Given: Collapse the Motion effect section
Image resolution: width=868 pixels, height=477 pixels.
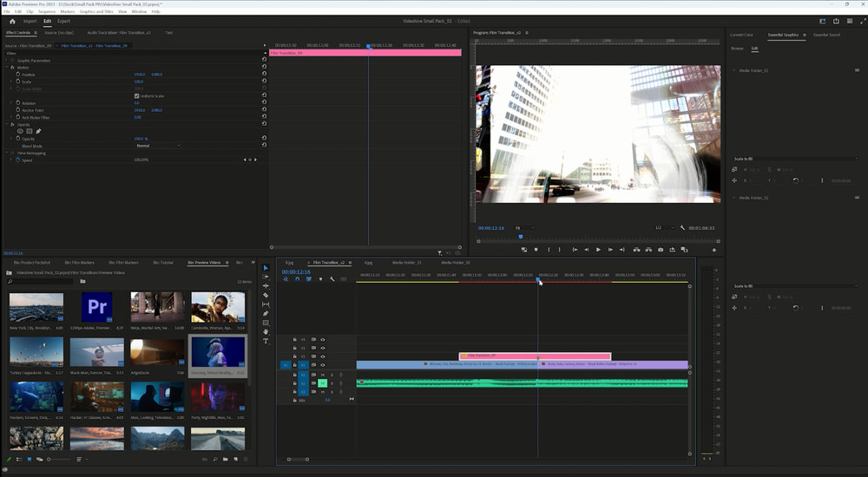Looking at the screenshot, I should [7, 67].
